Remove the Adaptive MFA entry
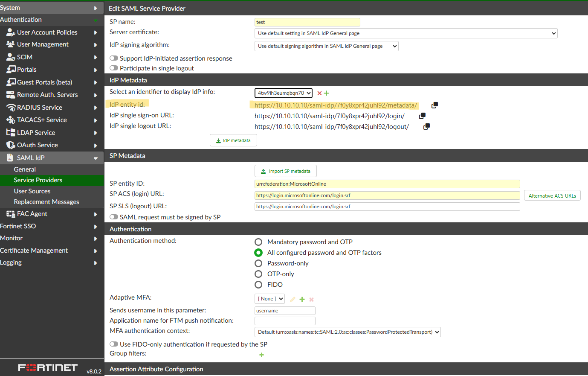Screen dimensions: 588x376 (311, 300)
